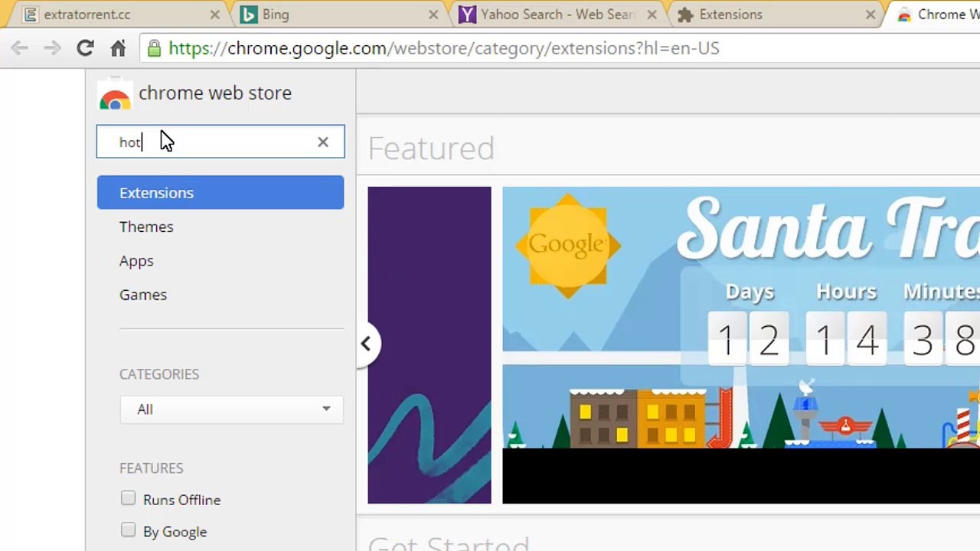This screenshot has height=551, width=980.
Task: Enable the By Google checkbox
Action: [128, 530]
